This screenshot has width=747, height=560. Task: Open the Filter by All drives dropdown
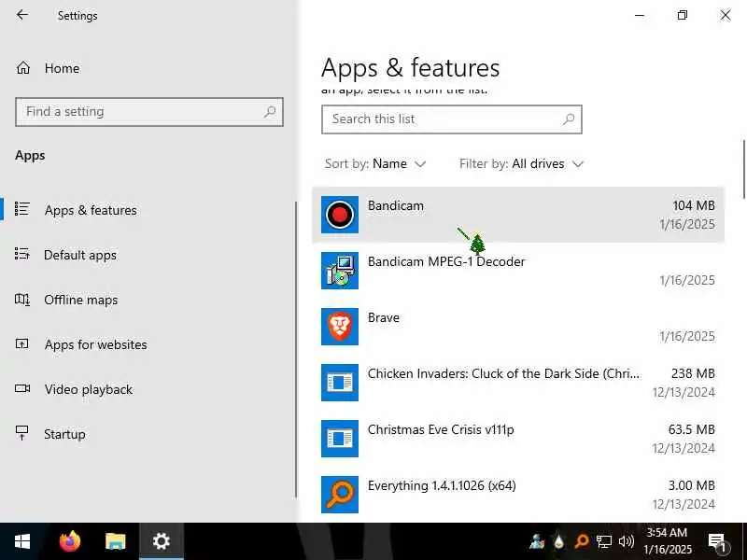point(522,164)
